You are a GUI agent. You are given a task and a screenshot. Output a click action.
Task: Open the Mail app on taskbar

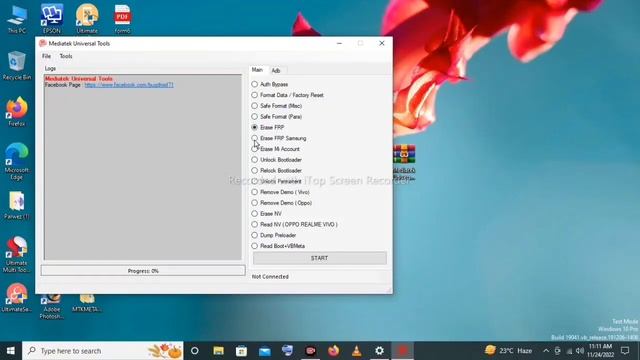click(x=264, y=351)
